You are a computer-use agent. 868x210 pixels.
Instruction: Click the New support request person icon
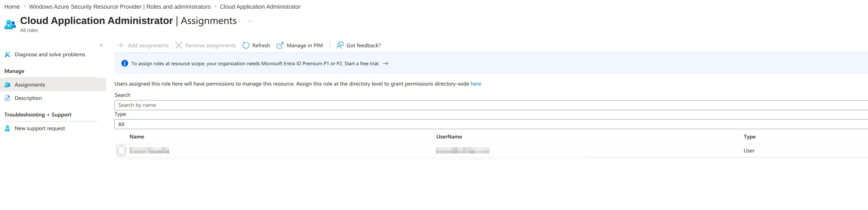[x=7, y=128]
